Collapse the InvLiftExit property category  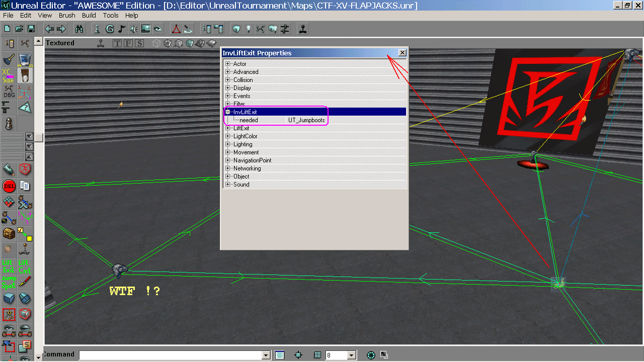click(x=228, y=112)
